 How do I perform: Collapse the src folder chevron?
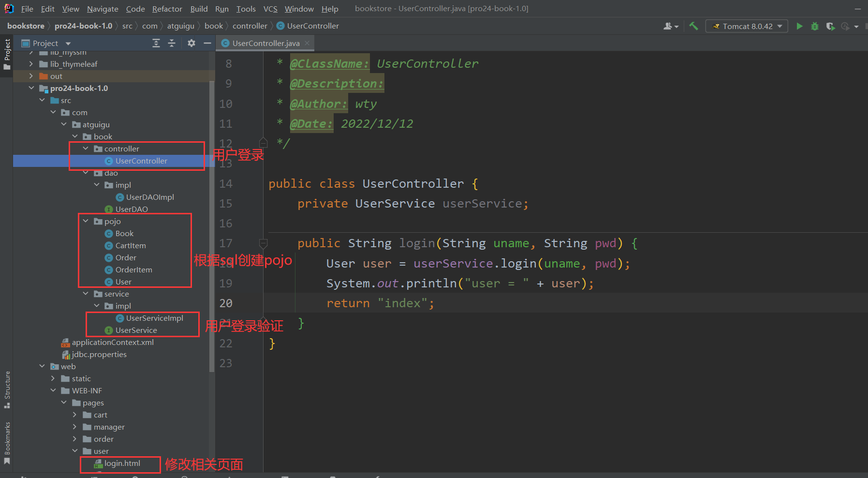[x=42, y=100]
